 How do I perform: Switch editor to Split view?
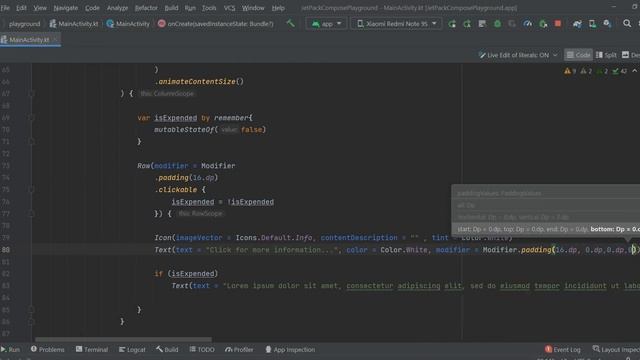(606, 55)
